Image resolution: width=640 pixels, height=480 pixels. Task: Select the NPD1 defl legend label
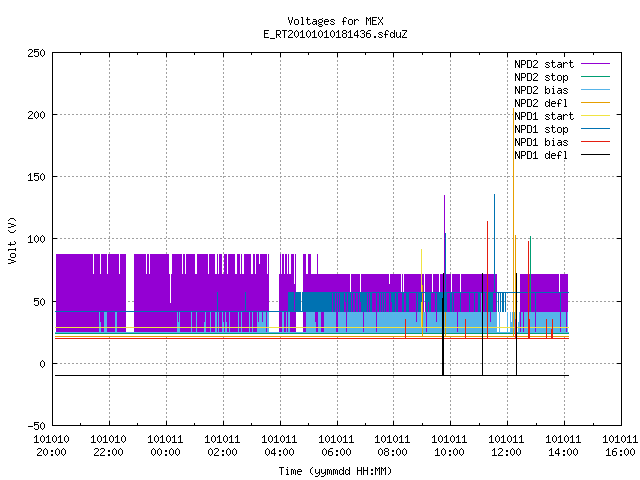pyautogui.click(x=541, y=155)
